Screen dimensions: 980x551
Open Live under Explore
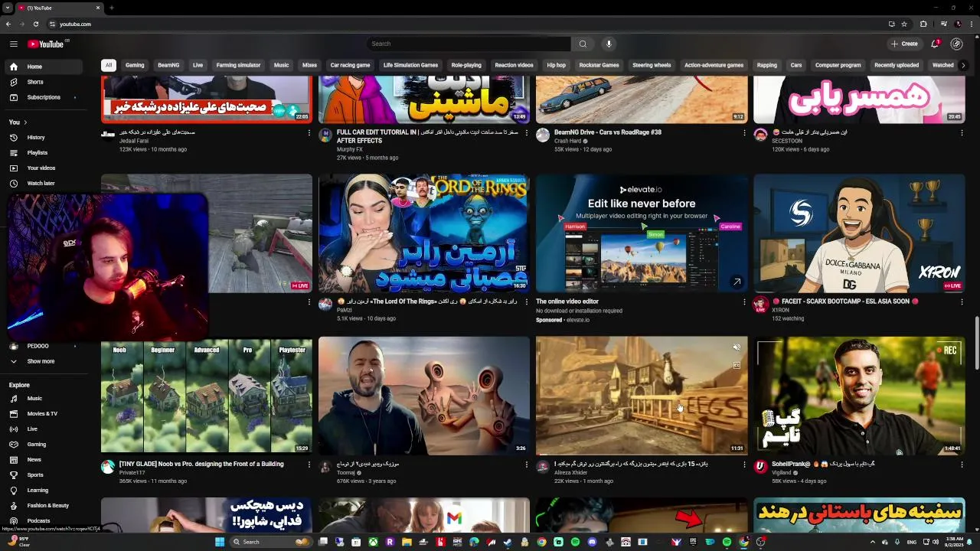click(44, 429)
